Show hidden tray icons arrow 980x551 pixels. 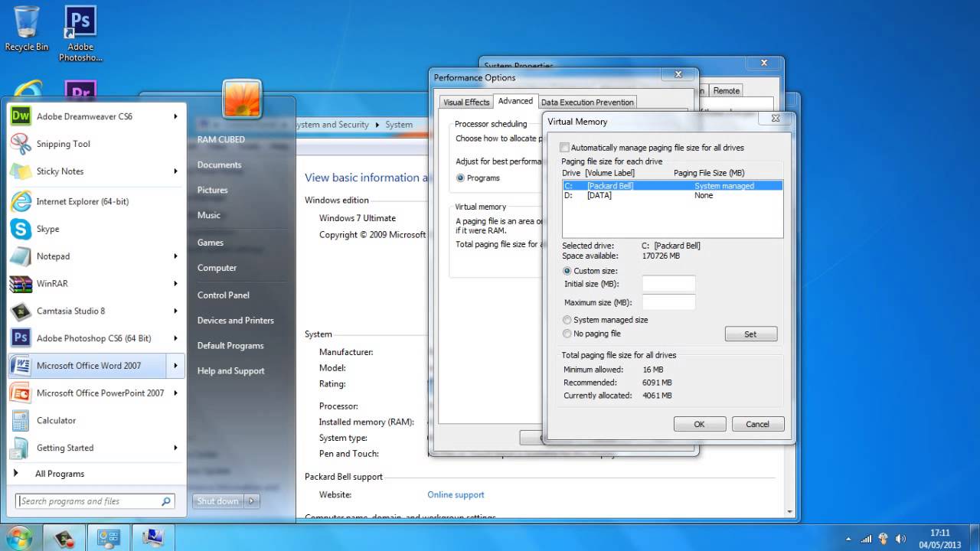click(848, 538)
